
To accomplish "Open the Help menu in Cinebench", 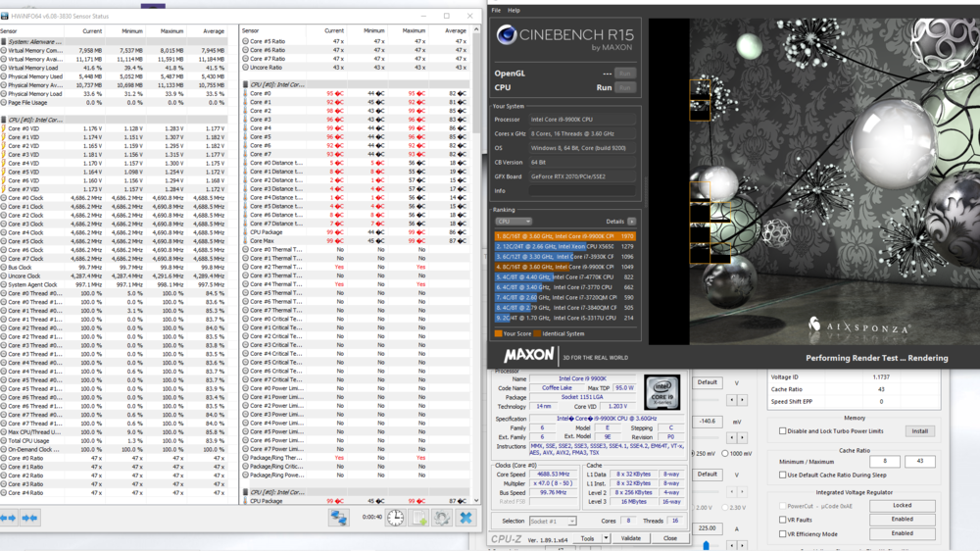I will [x=514, y=10].
